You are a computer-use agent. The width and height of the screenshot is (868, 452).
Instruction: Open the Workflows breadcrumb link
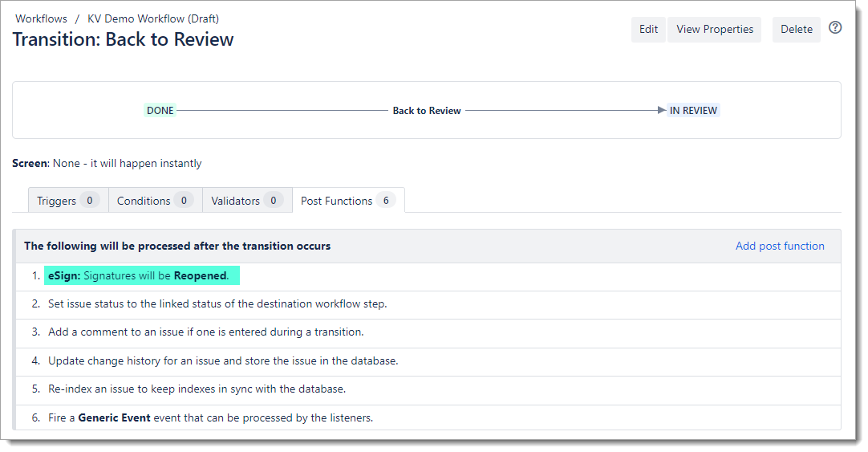pos(41,18)
